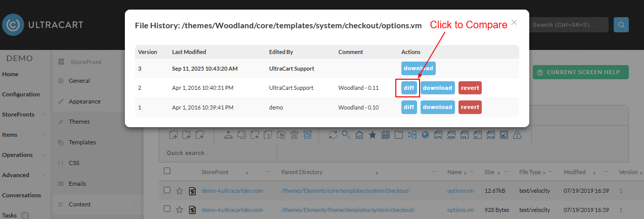Check the Elements/core options.vm row checkbox
The width and height of the screenshot is (644, 219).
167,190
